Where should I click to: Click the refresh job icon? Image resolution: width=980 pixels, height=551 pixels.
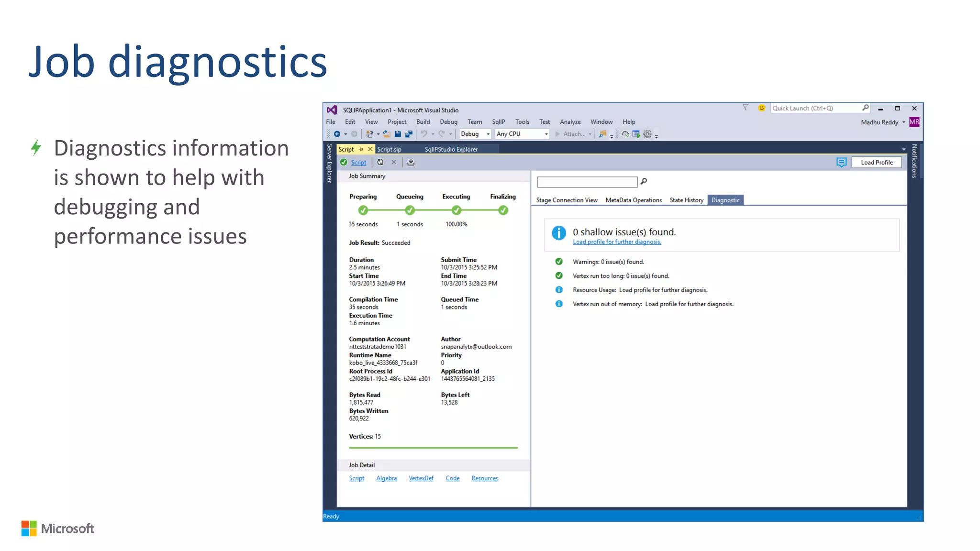tap(380, 162)
